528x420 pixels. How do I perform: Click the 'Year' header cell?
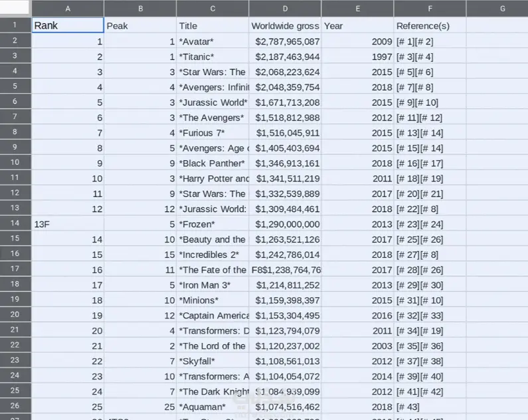coord(357,26)
